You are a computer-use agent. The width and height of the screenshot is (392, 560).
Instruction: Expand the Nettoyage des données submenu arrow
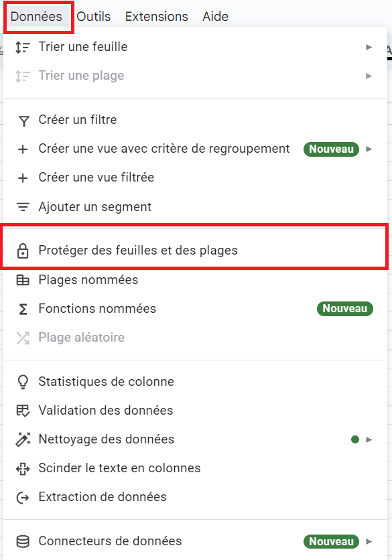369,439
